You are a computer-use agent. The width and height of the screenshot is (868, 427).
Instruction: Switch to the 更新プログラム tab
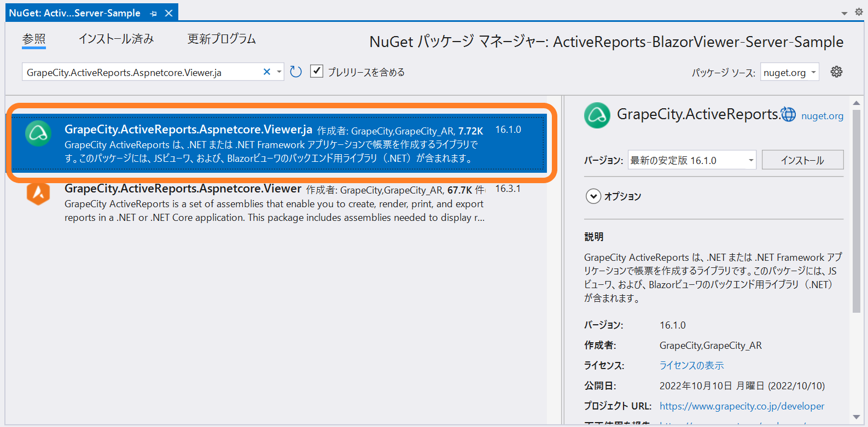tap(222, 39)
